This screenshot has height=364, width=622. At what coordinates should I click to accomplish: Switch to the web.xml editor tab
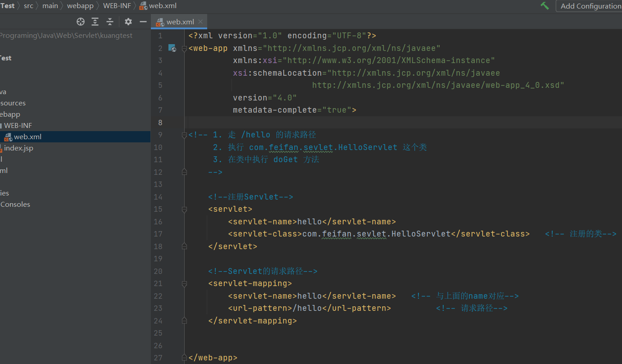pos(180,22)
